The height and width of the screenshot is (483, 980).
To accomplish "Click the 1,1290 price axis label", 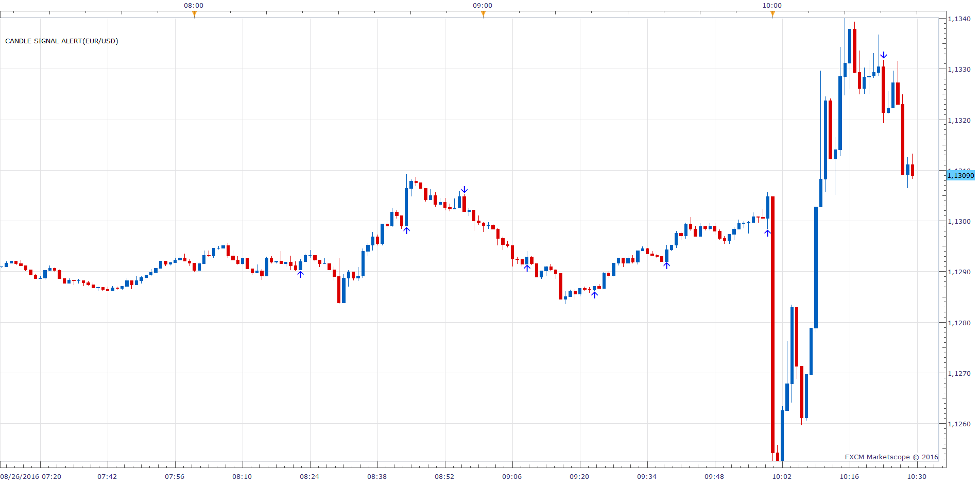I will [959, 272].
